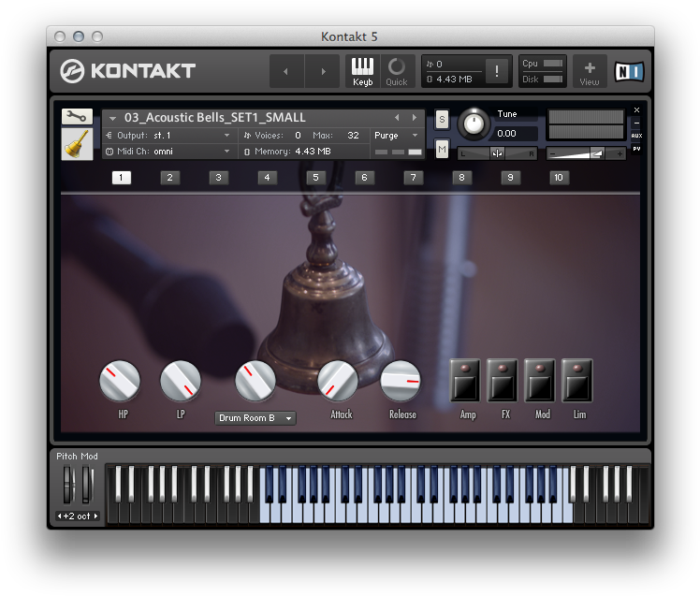
Task: Toggle the Lim limiter switch
Action: tap(577, 381)
